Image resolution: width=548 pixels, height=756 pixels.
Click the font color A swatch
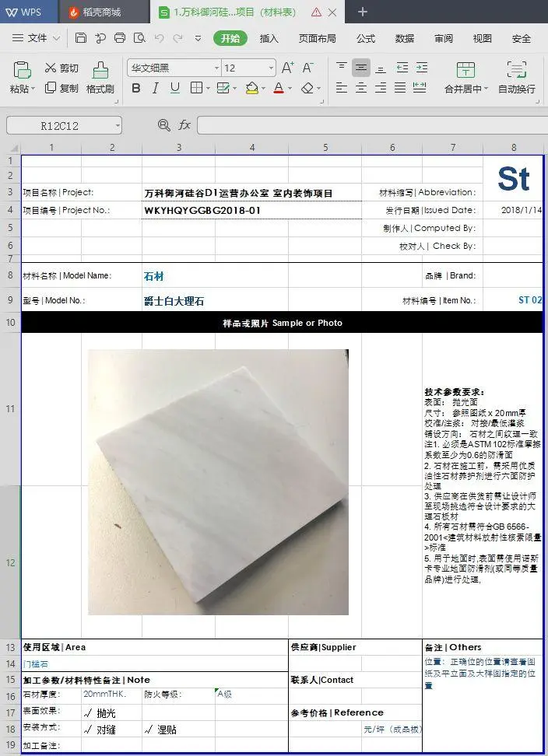point(279,89)
